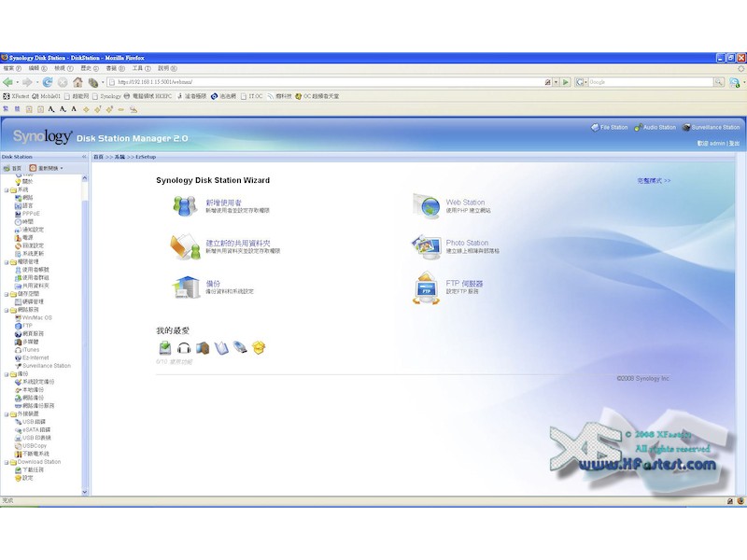Open the Mobile01 bookmark
747x560 pixels.
tap(46, 96)
